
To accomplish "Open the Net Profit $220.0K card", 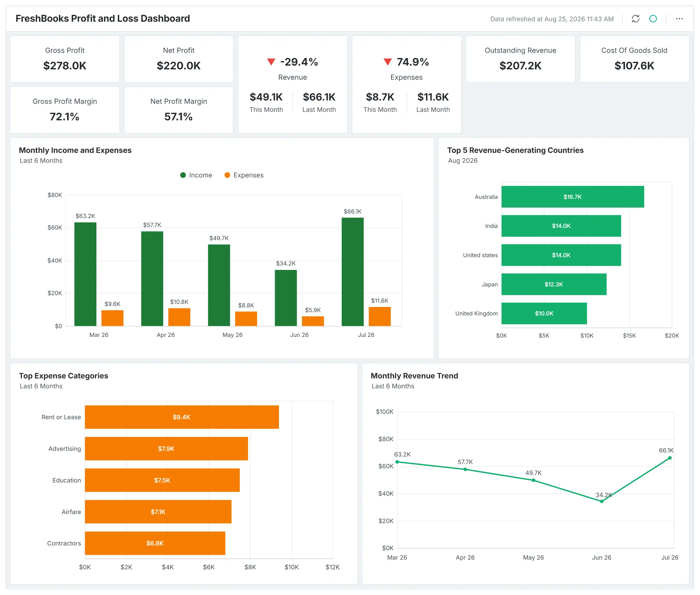I will pyautogui.click(x=179, y=59).
